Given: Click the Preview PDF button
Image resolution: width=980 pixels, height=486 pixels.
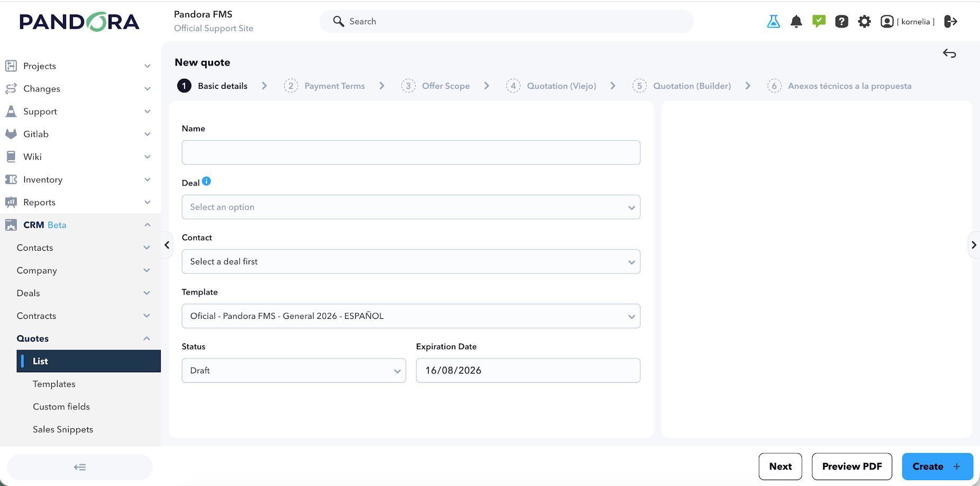Looking at the screenshot, I should 852,466.
